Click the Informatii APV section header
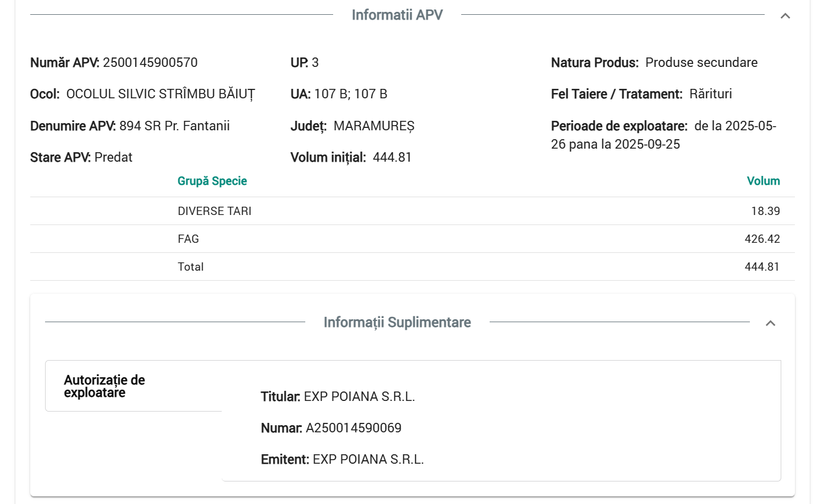The image size is (821, 504). tap(398, 15)
